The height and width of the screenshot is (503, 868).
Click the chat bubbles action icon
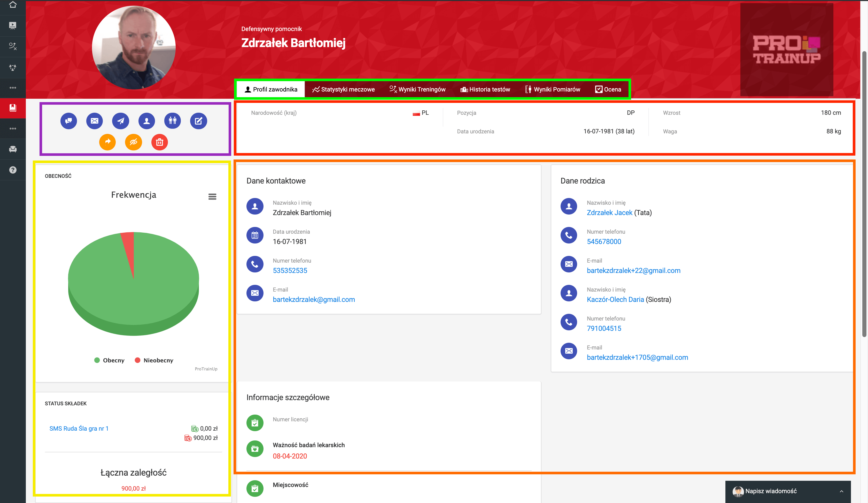coord(68,121)
